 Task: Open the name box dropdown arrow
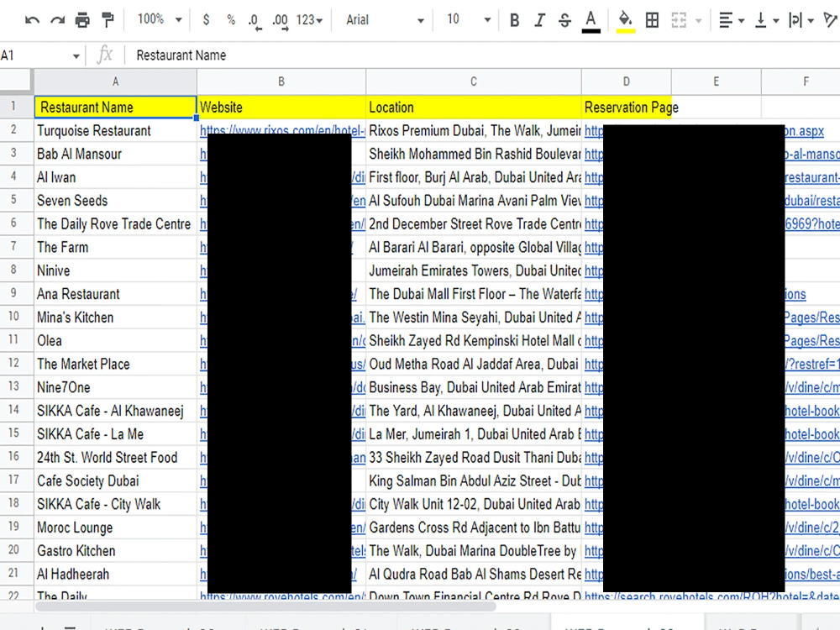click(76, 55)
